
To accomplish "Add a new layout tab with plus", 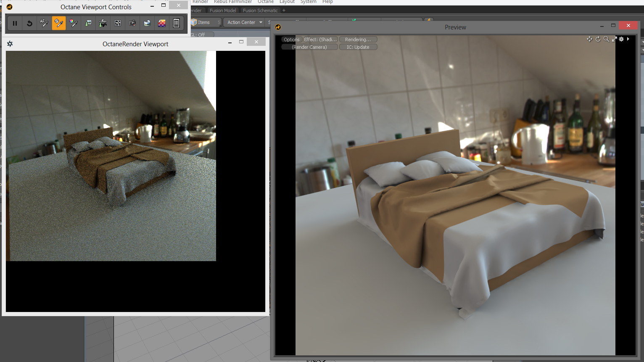I will click(x=284, y=11).
